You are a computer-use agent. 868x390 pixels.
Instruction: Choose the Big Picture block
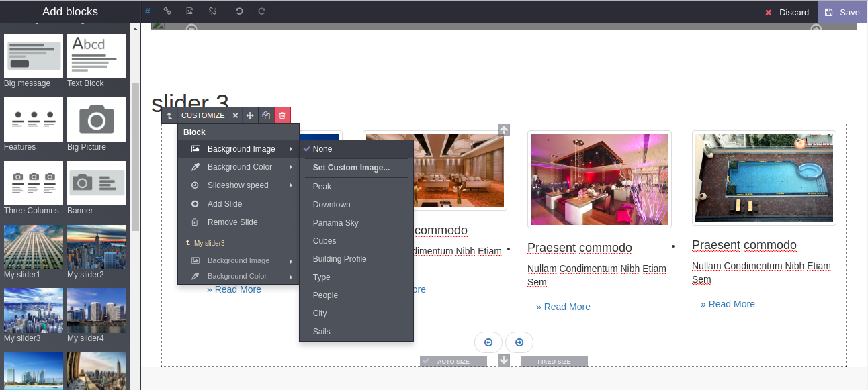(x=97, y=119)
